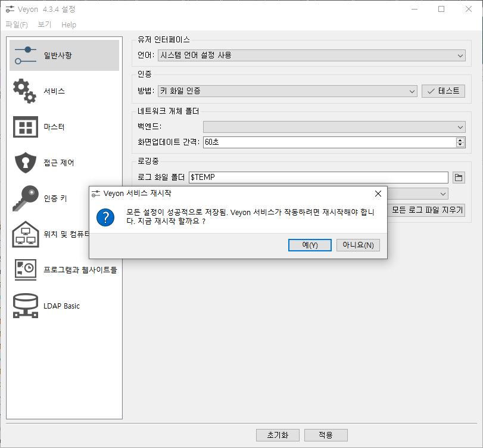Click the 초기화 reset button
Viewport: 483px width, 448px height.
pyautogui.click(x=278, y=435)
